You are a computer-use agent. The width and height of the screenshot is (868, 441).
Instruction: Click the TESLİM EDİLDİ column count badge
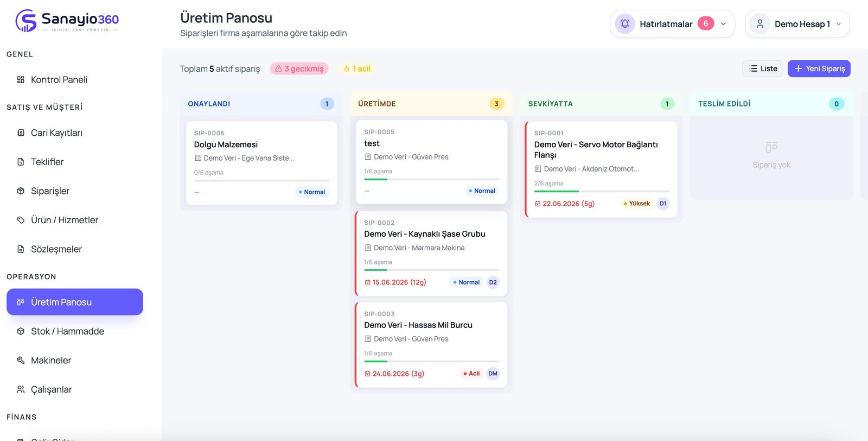click(x=837, y=104)
